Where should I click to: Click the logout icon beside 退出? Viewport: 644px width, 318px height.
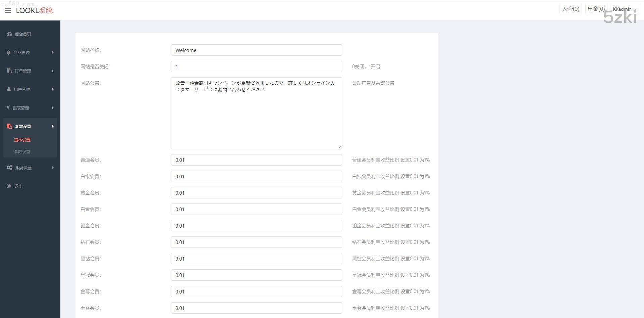pos(9,186)
